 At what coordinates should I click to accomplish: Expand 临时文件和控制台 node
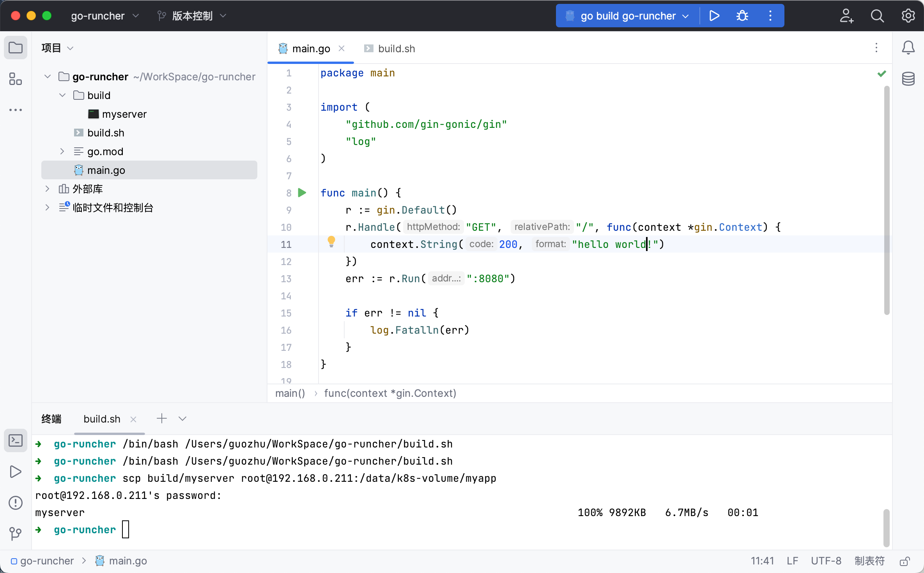click(48, 207)
